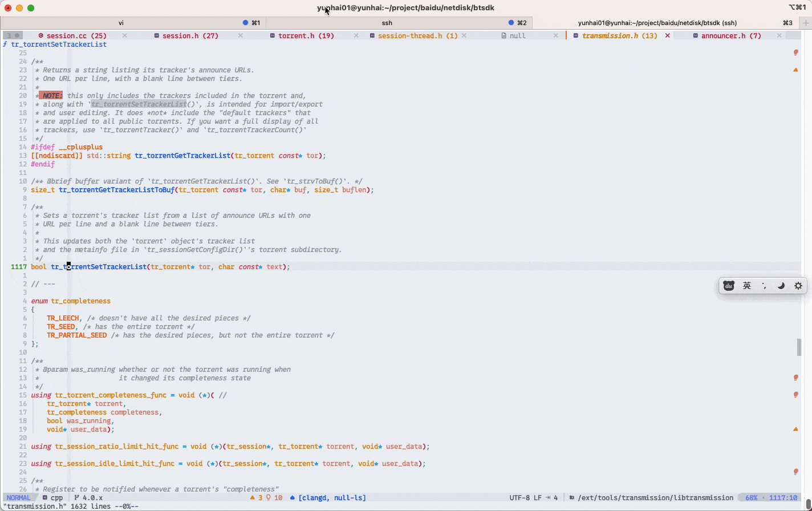This screenshot has width=812, height=511.
Task: Click the lightbulb hint beside line 25
Action: (796, 52)
